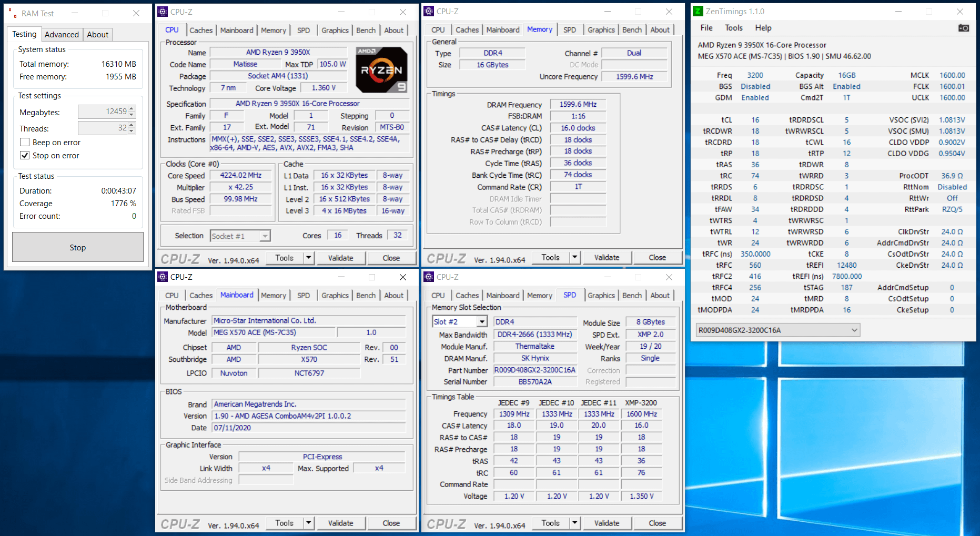Click the CPU-Z icon of the Memory window title bar

[x=429, y=11]
